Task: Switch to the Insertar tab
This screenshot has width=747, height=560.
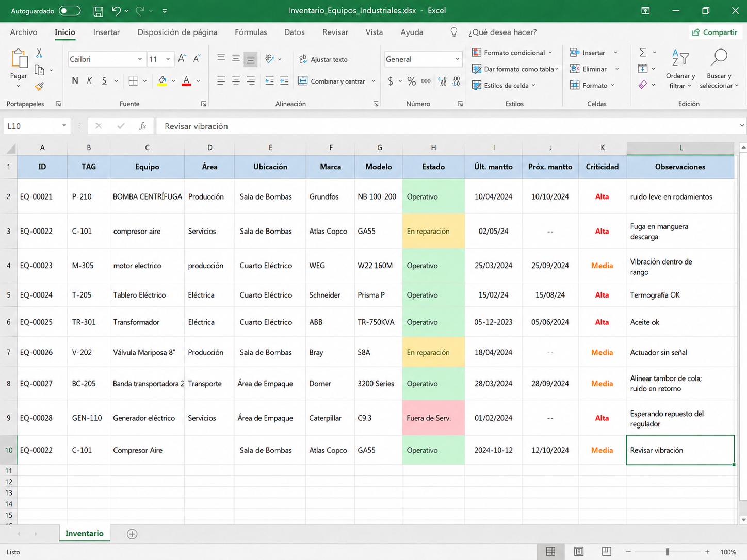Action: tap(106, 32)
